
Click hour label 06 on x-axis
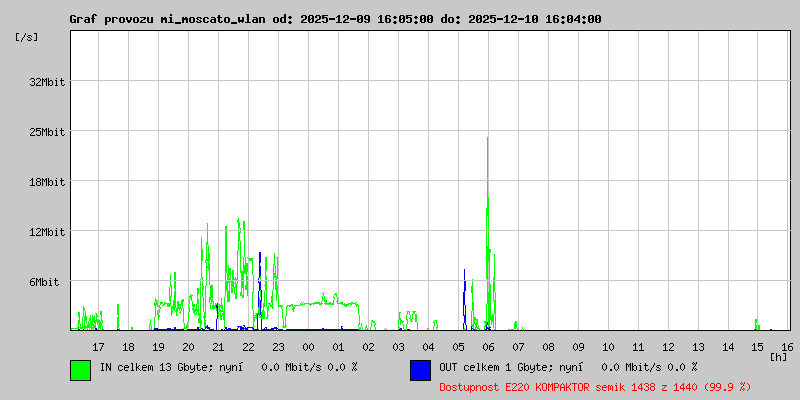(488, 347)
